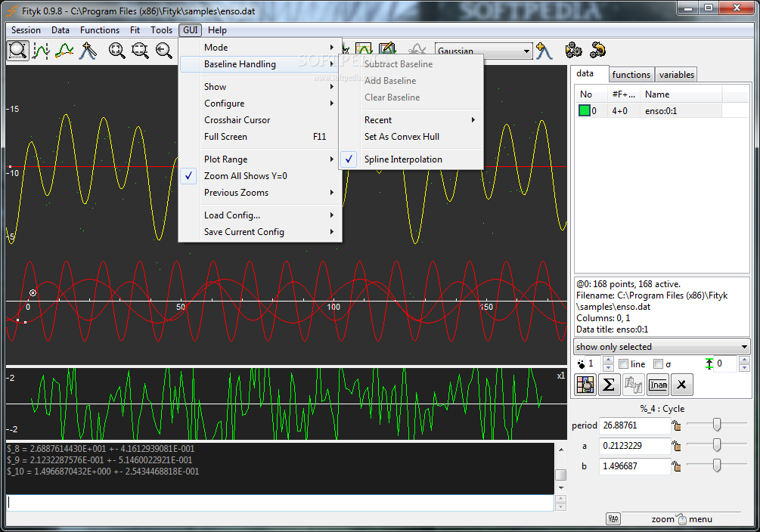Expand the Save Current Config submenu

pos(260,232)
